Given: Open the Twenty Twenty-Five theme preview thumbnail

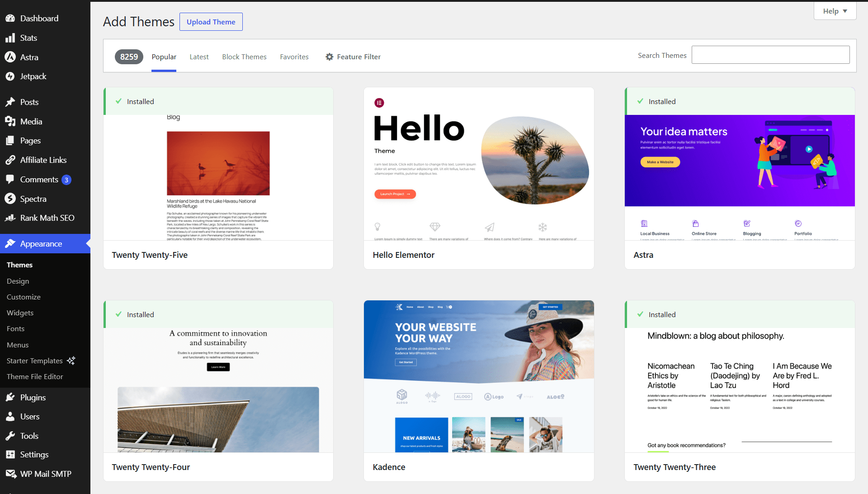Looking at the screenshot, I should [x=218, y=177].
